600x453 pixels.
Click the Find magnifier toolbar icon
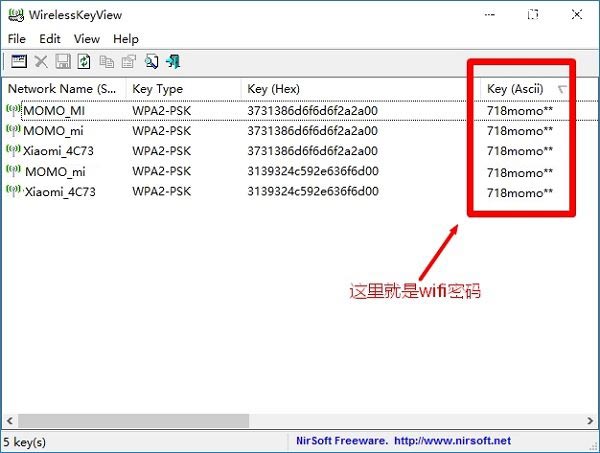pyautogui.click(x=151, y=61)
